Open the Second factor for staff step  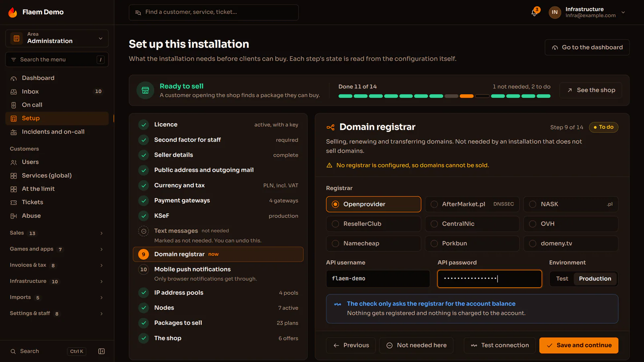pos(218,140)
